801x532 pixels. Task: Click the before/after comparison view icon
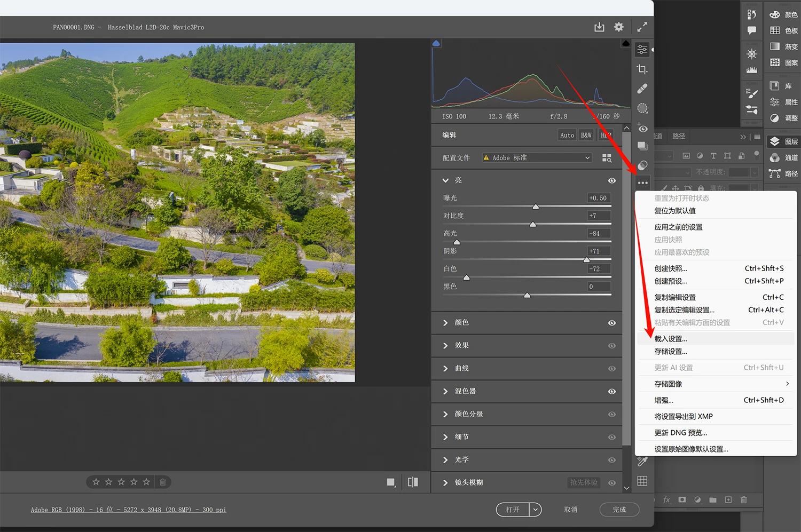pos(413,482)
